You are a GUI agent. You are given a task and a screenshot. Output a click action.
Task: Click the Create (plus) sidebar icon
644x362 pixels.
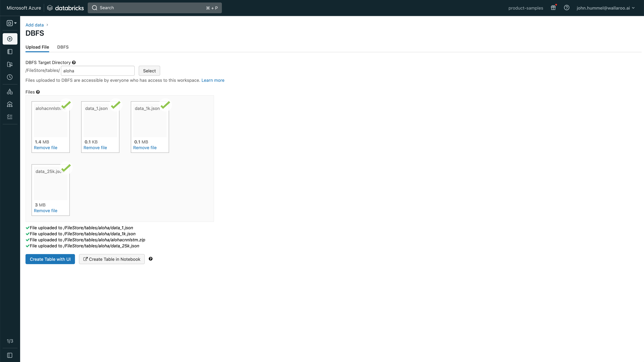click(x=10, y=39)
